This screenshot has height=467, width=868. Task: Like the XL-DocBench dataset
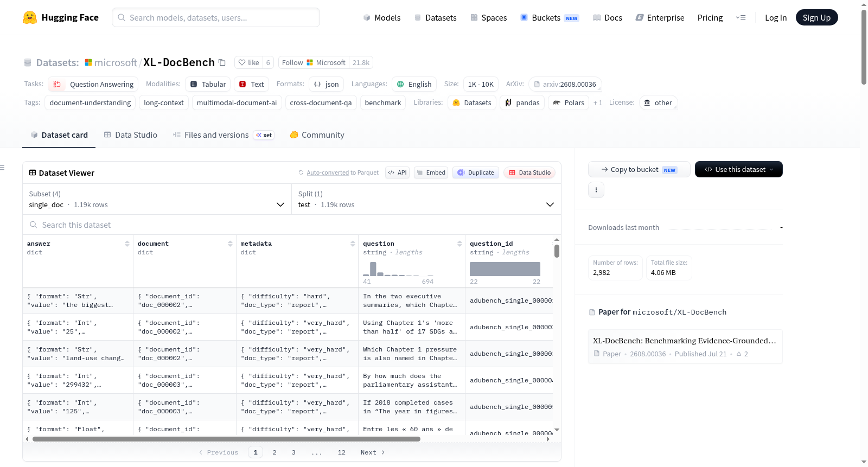click(249, 62)
